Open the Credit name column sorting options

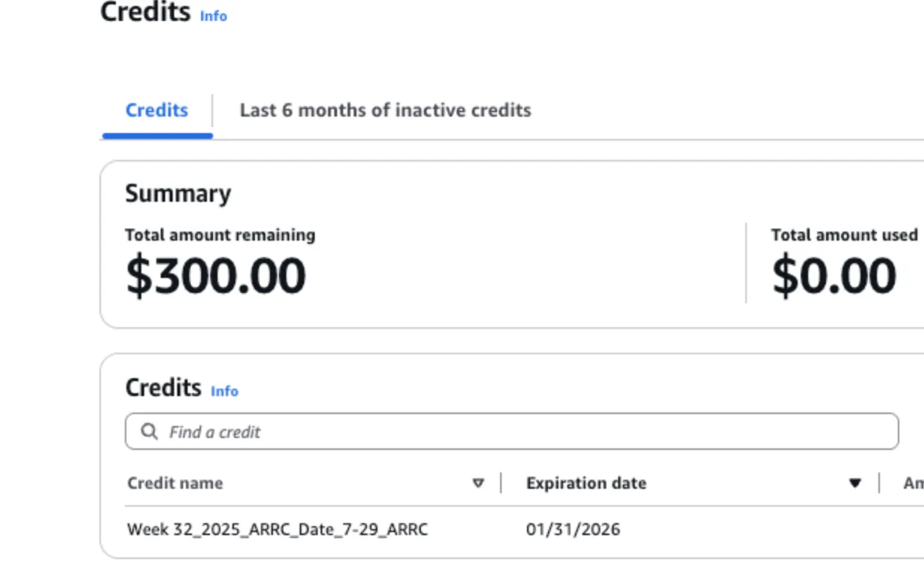point(478,484)
